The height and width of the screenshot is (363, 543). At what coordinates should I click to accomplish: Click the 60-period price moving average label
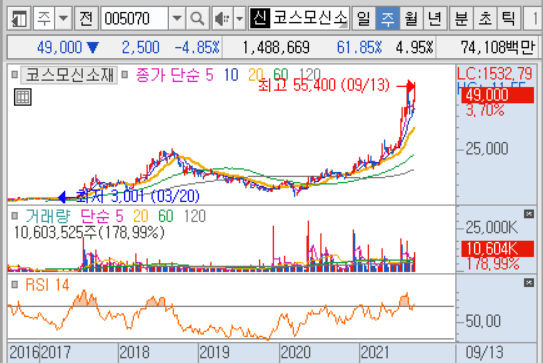281,74
